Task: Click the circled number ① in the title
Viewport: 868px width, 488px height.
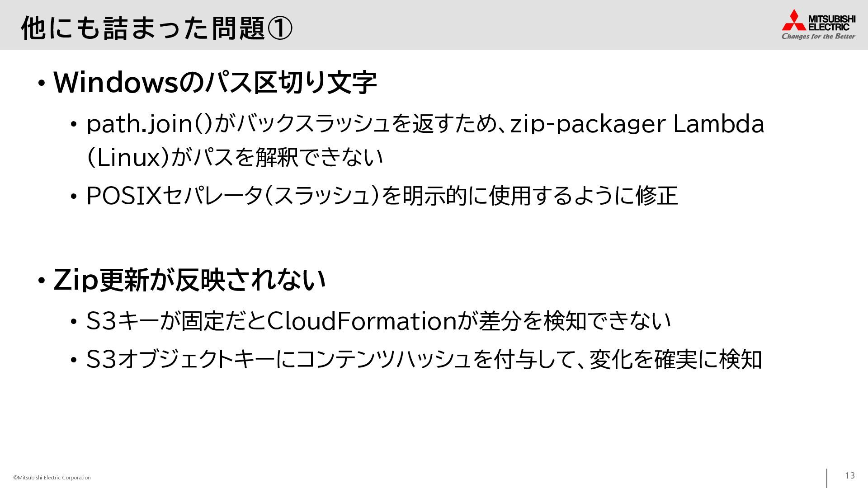Action: click(280, 28)
